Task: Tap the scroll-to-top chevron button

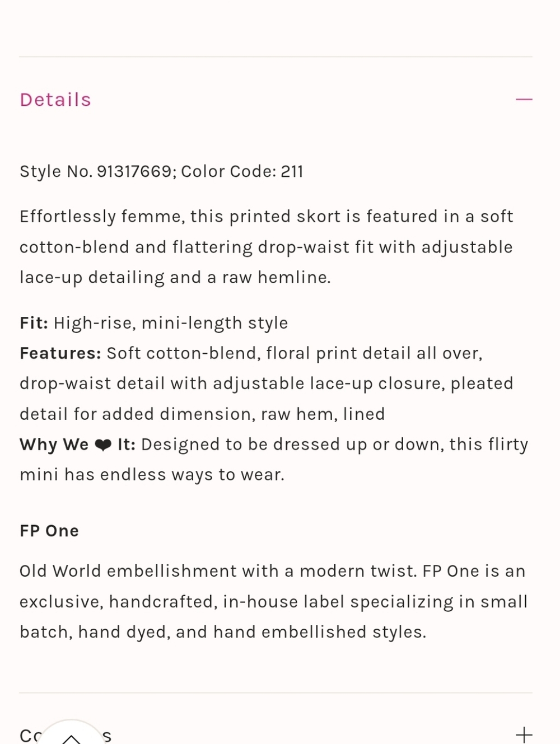Action: (x=71, y=734)
